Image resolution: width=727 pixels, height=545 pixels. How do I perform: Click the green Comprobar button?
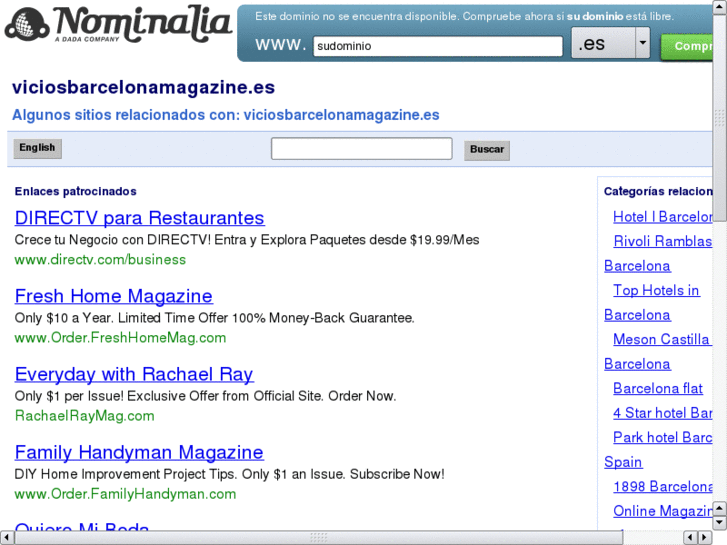pos(687,47)
